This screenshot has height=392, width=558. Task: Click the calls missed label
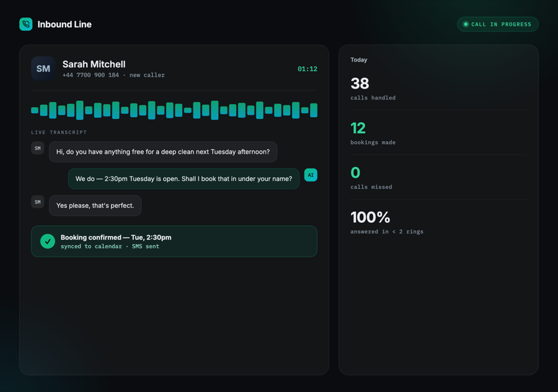[x=371, y=187]
